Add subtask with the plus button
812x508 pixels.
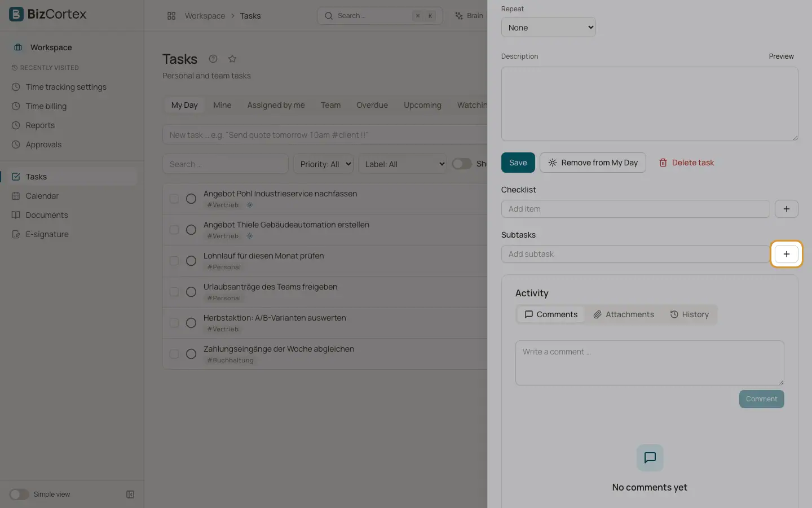click(787, 254)
